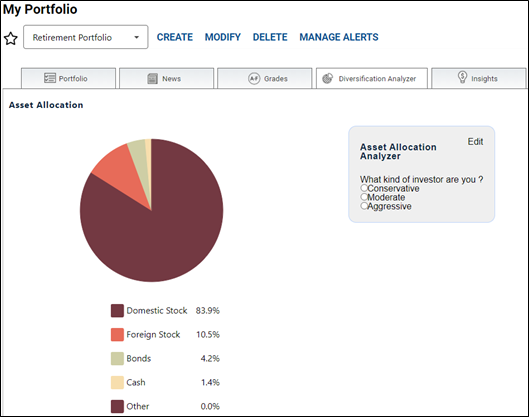Screen dimensions: 529x417
Task: Select the Moderate investor option
Action: point(363,197)
